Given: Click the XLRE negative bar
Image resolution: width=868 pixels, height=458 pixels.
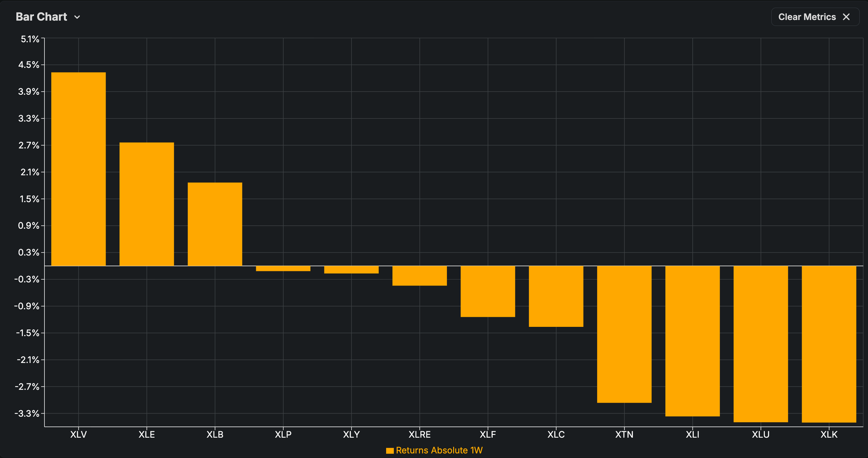Looking at the screenshot, I should pos(419,276).
